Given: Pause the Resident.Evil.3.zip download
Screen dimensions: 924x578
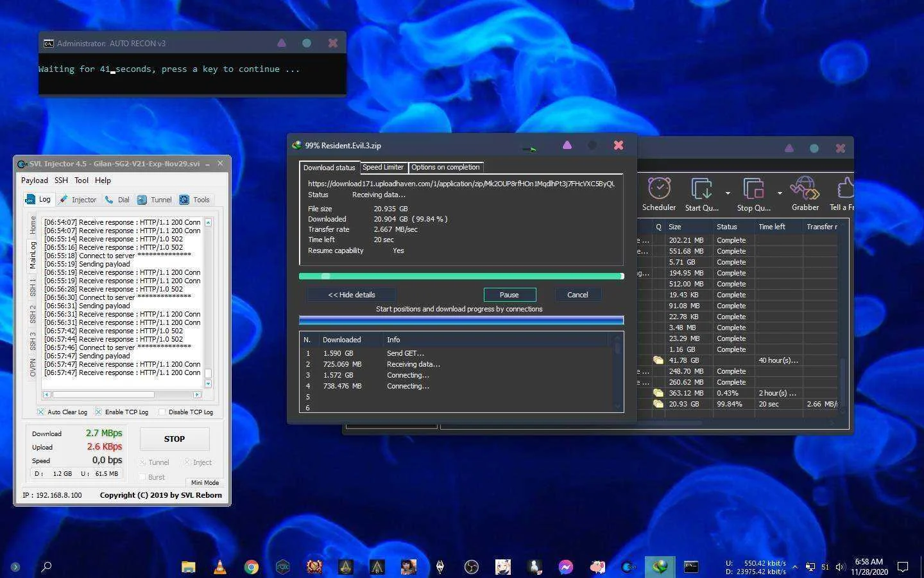Looking at the screenshot, I should (x=509, y=295).
